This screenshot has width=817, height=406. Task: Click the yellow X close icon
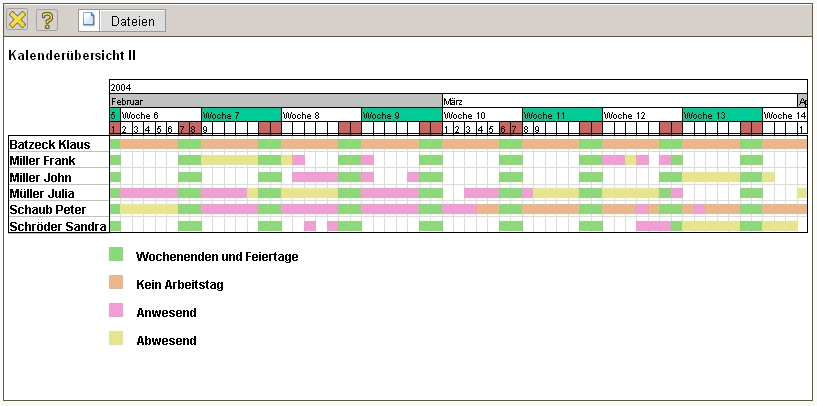tap(18, 20)
